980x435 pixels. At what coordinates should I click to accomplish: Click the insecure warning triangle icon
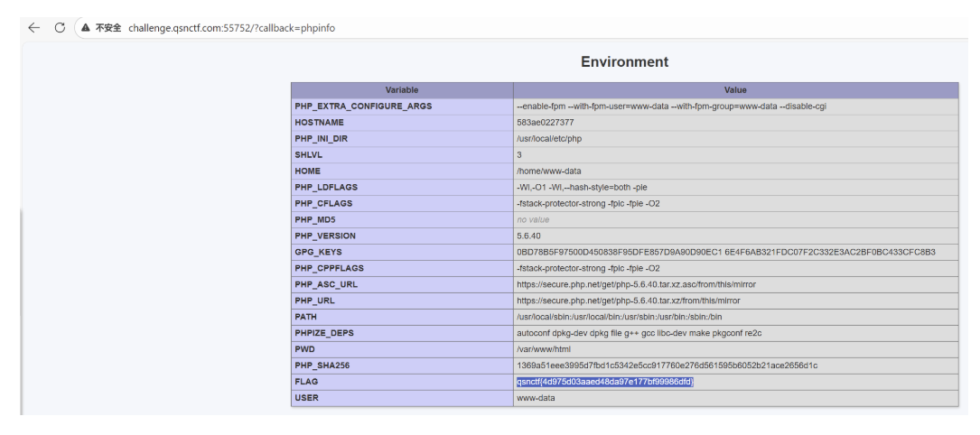86,28
